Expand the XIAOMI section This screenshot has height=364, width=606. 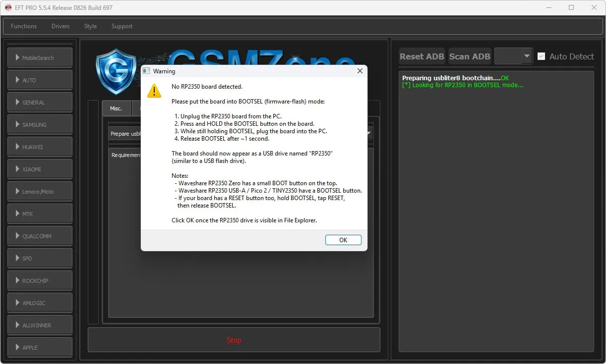[40, 169]
